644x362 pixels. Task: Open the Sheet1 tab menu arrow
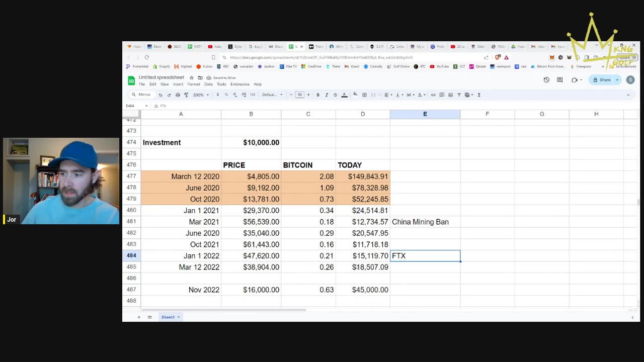click(x=178, y=317)
